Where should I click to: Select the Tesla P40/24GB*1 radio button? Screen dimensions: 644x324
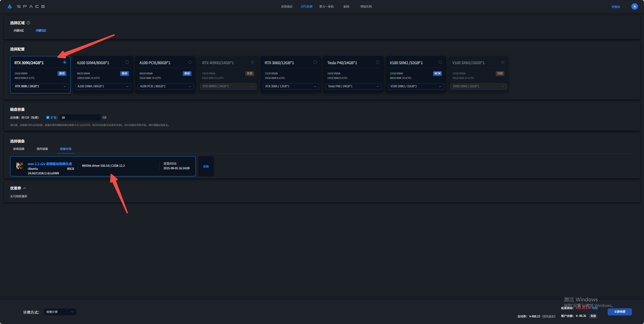pyautogui.click(x=378, y=62)
